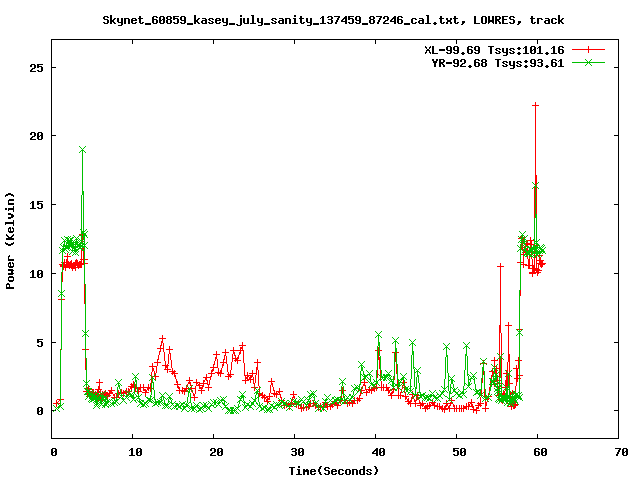Click the x-axis tick label 50
Screen dimensions: 640x480
tap(459, 452)
